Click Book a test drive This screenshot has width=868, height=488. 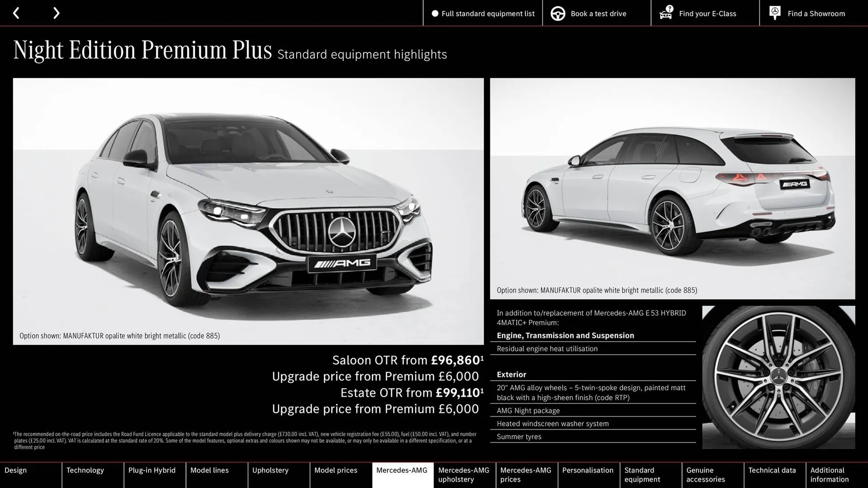point(598,14)
